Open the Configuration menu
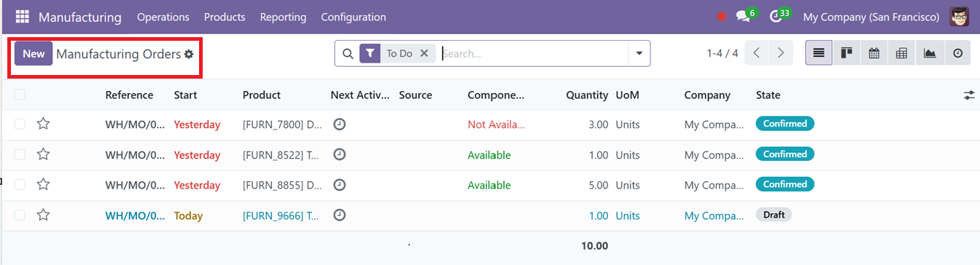This screenshot has width=980, height=265. [354, 17]
